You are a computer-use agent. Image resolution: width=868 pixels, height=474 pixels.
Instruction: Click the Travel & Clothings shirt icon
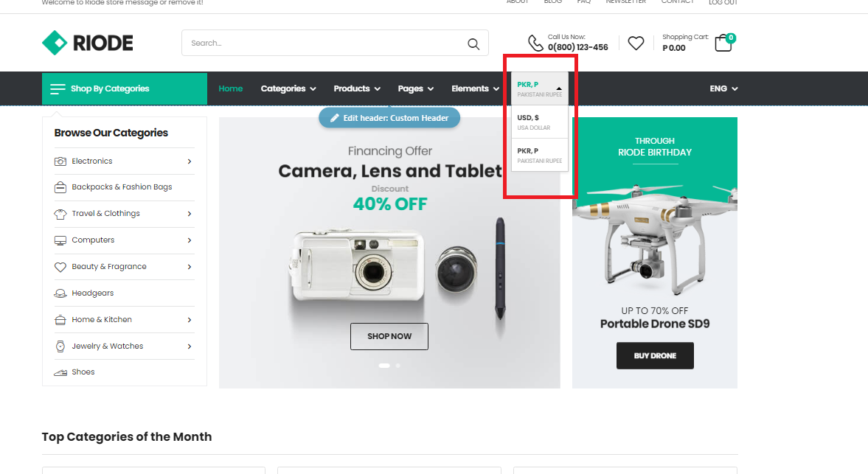(60, 214)
